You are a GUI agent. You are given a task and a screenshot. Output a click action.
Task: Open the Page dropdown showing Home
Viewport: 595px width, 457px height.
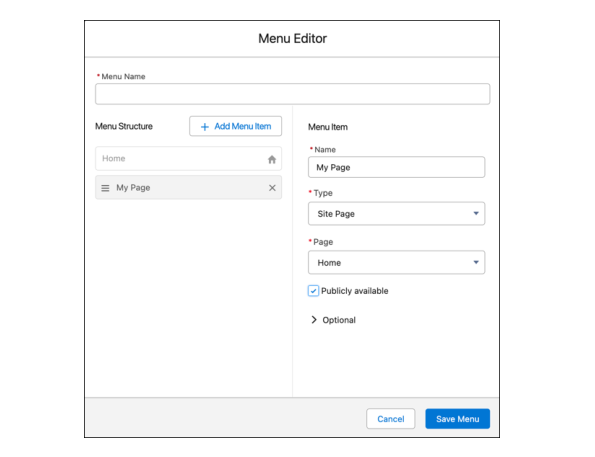[396, 263]
